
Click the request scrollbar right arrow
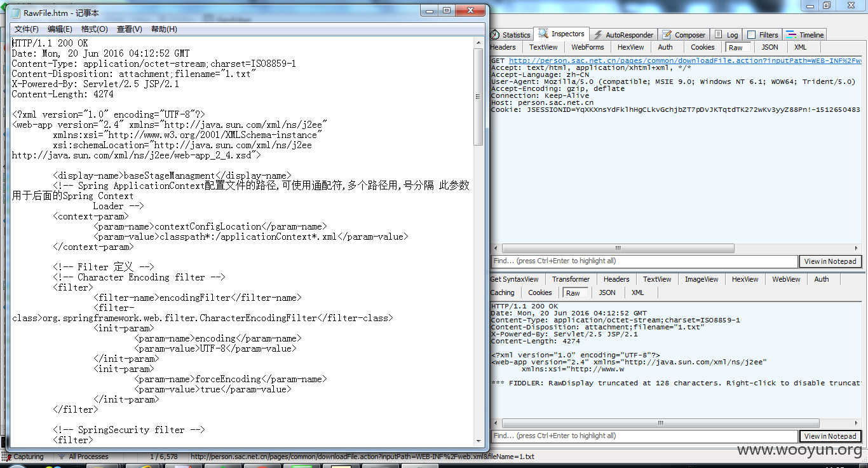tap(856, 249)
